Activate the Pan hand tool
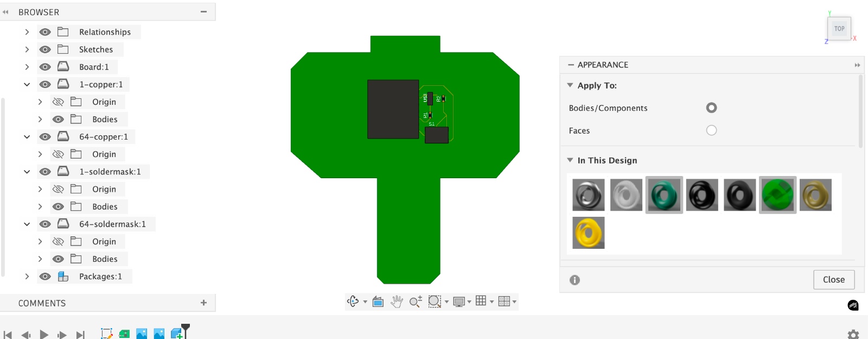Viewport: 868px width, 339px height. 397,302
